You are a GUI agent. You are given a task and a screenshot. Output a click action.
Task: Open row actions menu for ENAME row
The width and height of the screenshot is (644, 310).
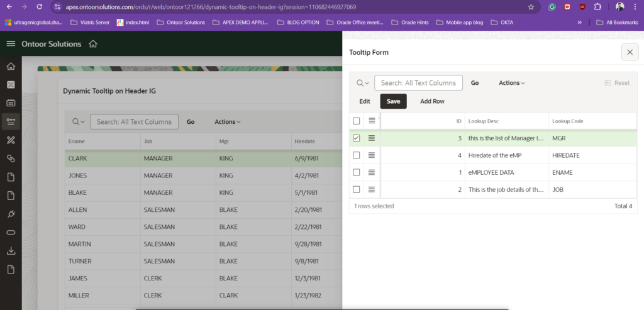click(x=372, y=172)
